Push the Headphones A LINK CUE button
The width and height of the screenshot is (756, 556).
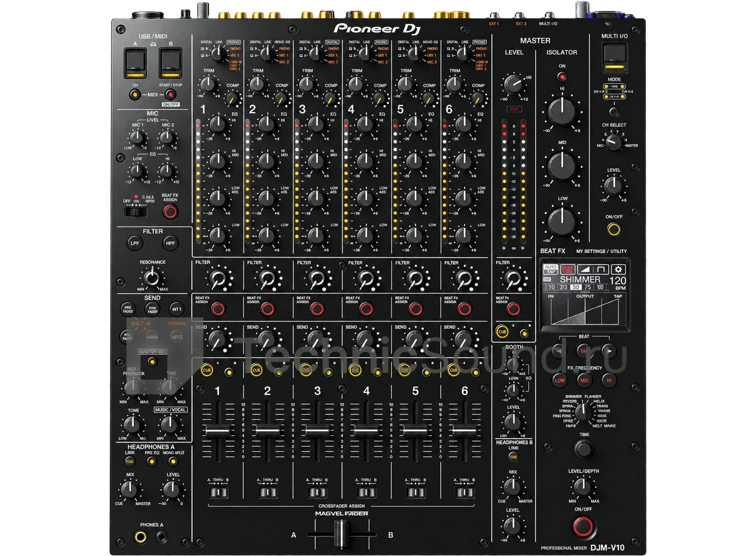coord(130,461)
